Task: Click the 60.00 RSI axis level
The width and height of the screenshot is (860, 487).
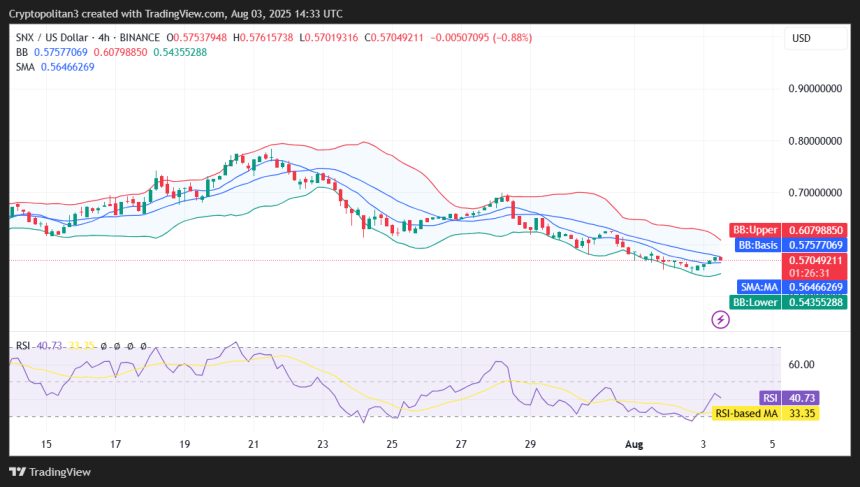Action: pos(801,364)
